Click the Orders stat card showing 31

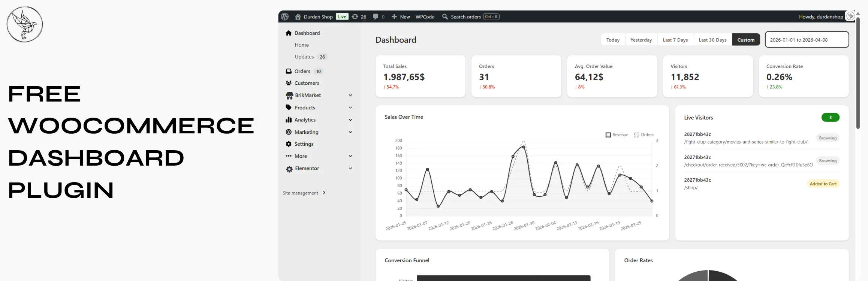tap(516, 76)
